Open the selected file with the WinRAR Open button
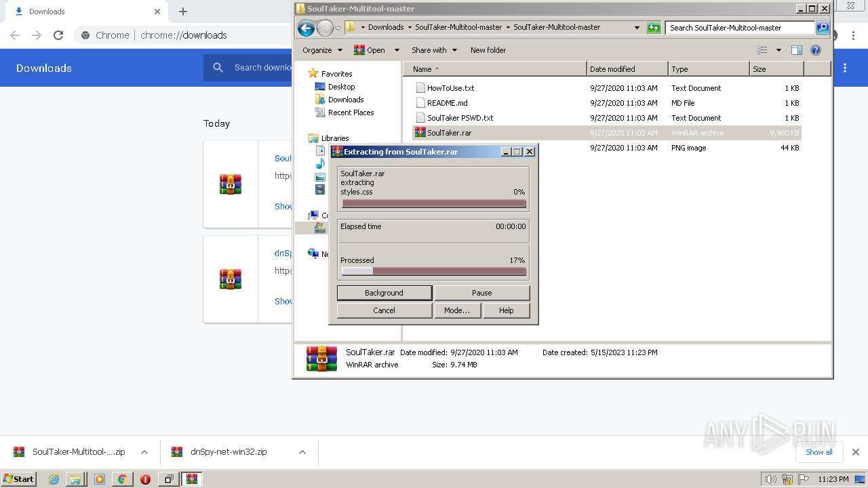This screenshot has height=488, width=868. [x=370, y=50]
